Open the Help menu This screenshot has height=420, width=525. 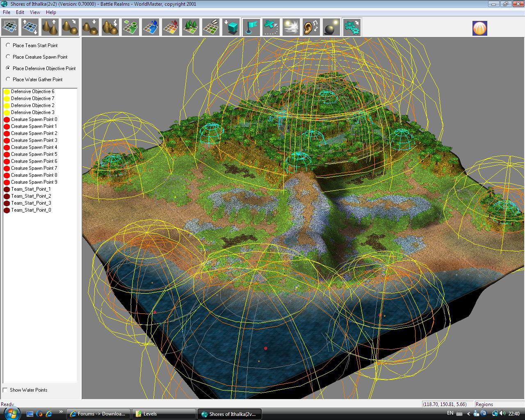coord(51,12)
